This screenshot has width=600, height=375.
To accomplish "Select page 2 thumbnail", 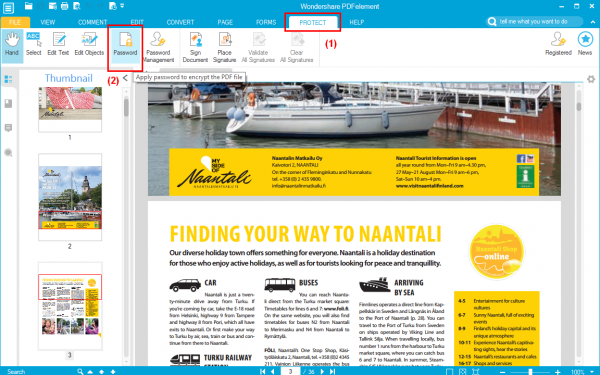I will (70, 197).
